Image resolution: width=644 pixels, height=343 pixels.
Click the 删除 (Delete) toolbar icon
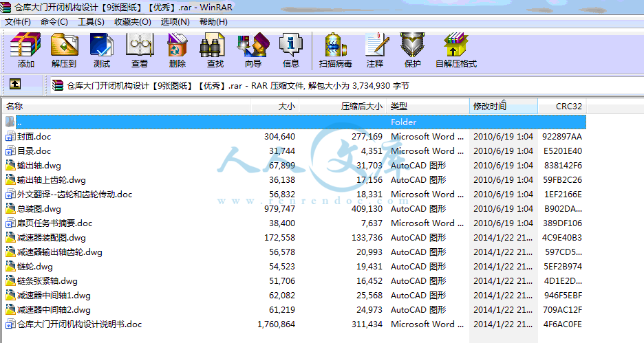[x=178, y=50]
